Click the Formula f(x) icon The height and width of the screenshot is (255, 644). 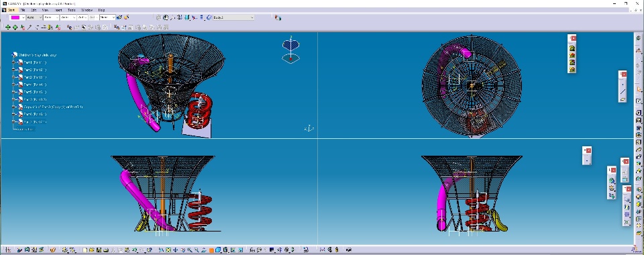point(252,250)
